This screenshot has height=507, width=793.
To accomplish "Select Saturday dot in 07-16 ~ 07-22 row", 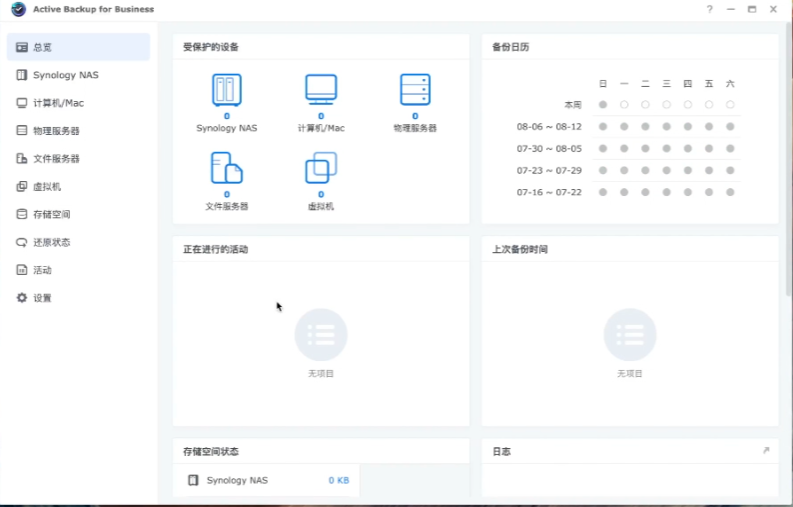I will (730, 192).
